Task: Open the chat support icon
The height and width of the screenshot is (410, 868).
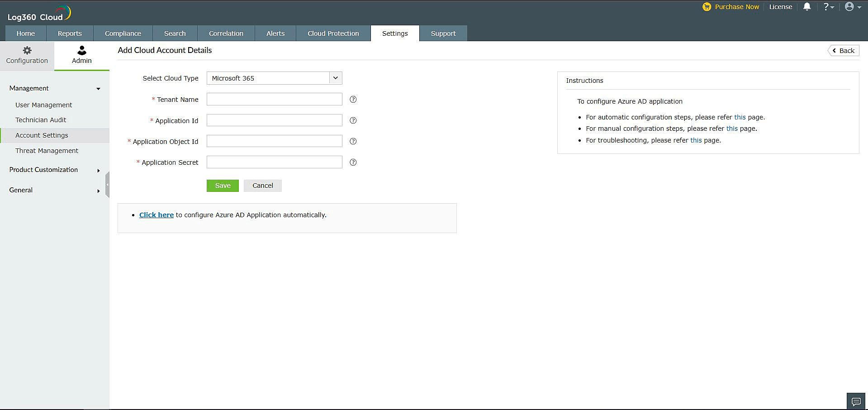Action: [856, 401]
